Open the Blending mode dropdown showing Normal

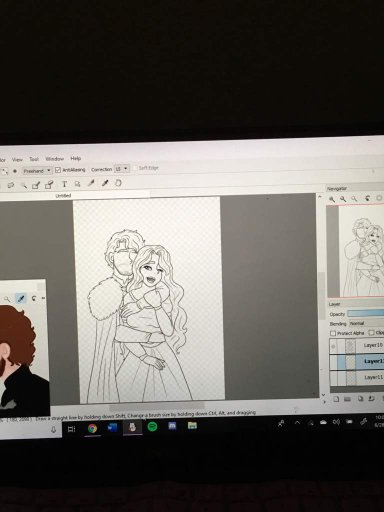coord(366,323)
